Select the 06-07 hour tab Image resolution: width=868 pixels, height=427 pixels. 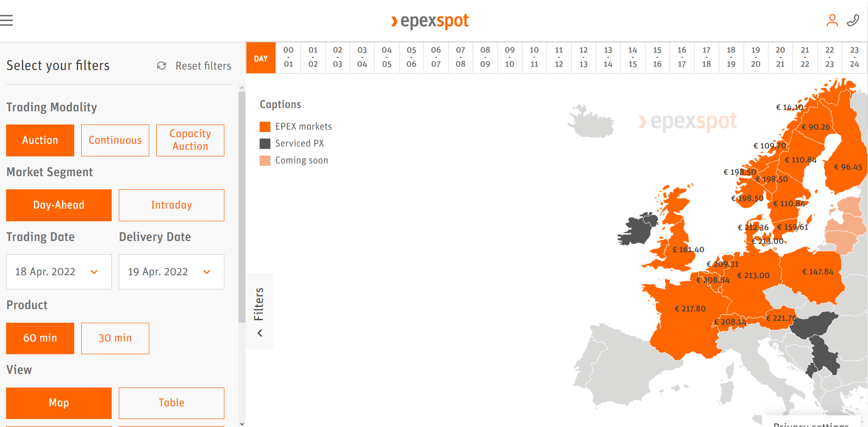pyautogui.click(x=436, y=57)
